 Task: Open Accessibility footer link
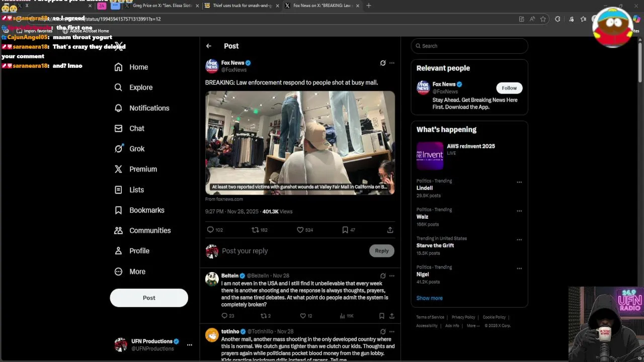(427, 326)
